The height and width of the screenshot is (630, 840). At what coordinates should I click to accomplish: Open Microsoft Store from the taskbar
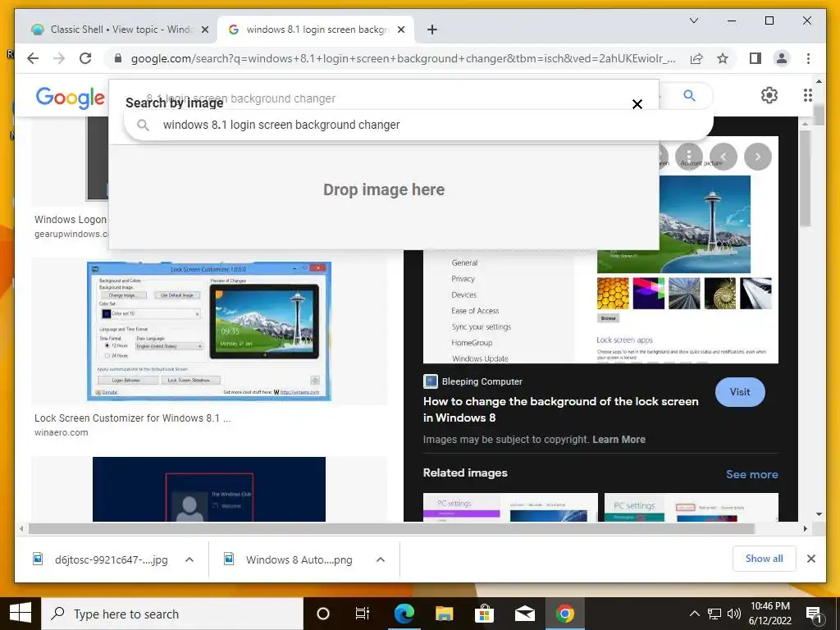(484, 614)
